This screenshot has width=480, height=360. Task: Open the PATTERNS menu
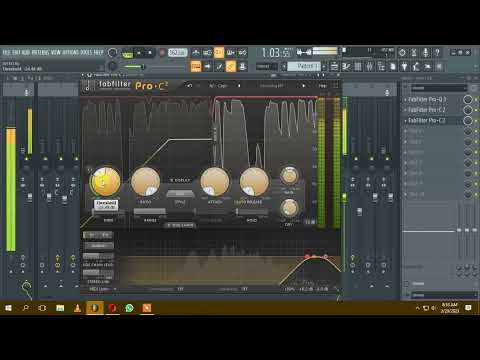click(41, 53)
